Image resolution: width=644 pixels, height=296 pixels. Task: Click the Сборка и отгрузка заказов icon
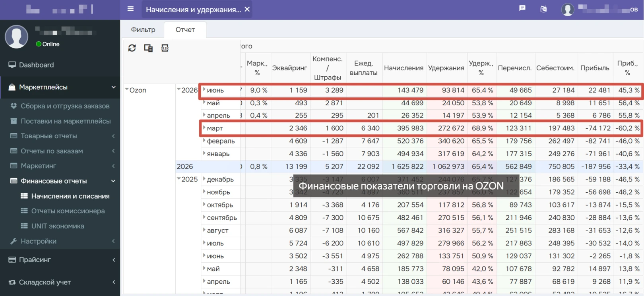(14, 106)
